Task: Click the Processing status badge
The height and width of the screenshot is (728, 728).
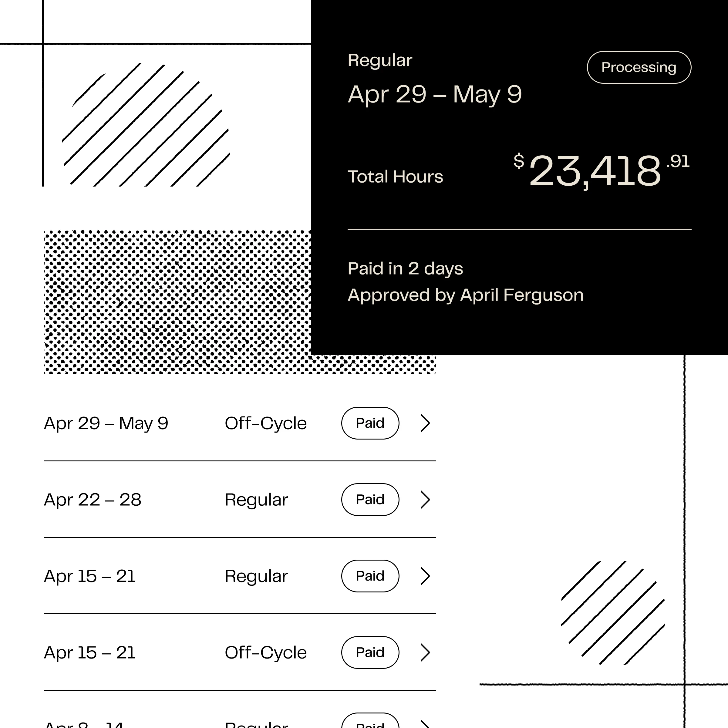Action: [x=639, y=67]
